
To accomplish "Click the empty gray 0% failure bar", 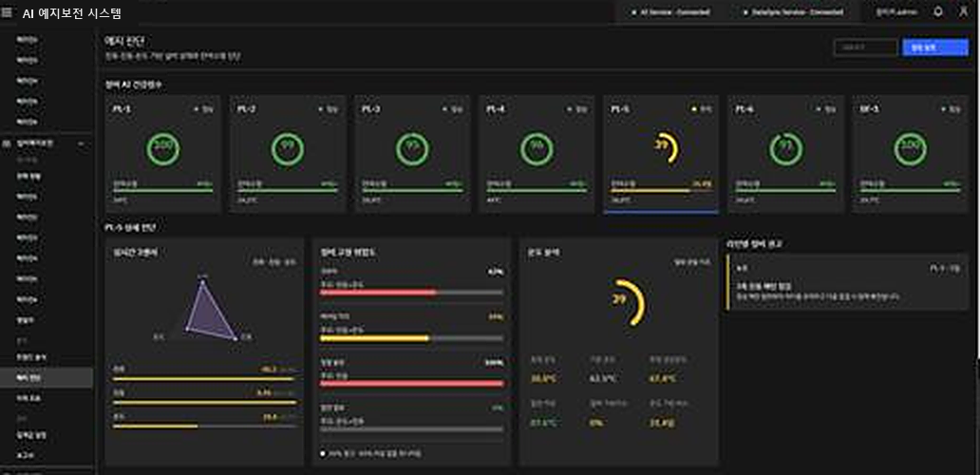I will pyautogui.click(x=411, y=429).
